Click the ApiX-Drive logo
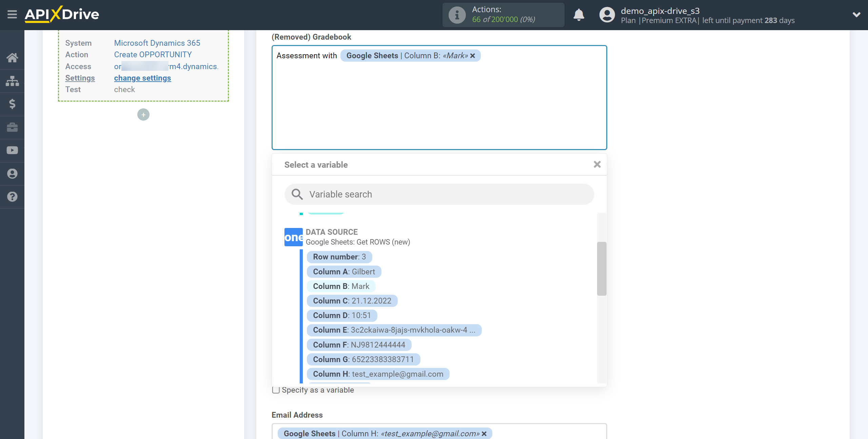 [62, 14]
